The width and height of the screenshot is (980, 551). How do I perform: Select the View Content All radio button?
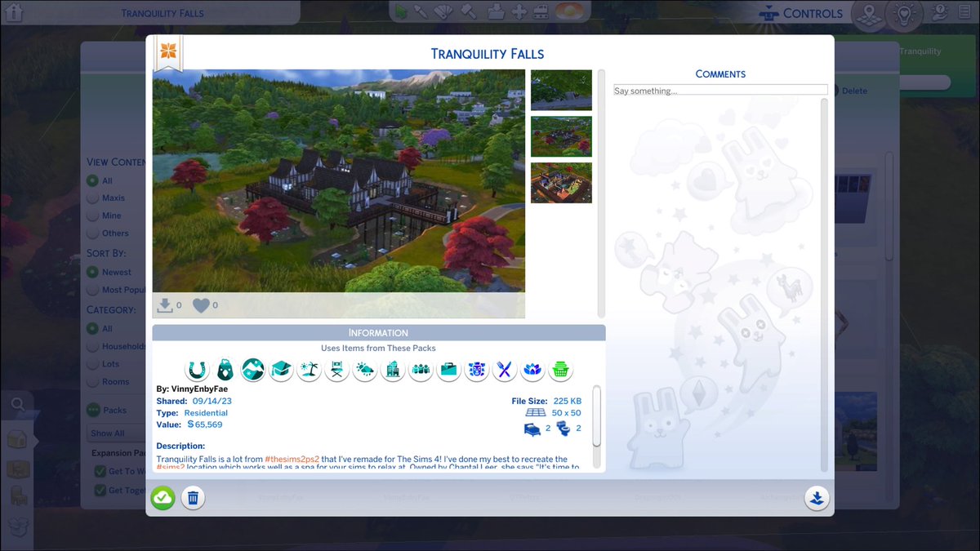[93, 180]
